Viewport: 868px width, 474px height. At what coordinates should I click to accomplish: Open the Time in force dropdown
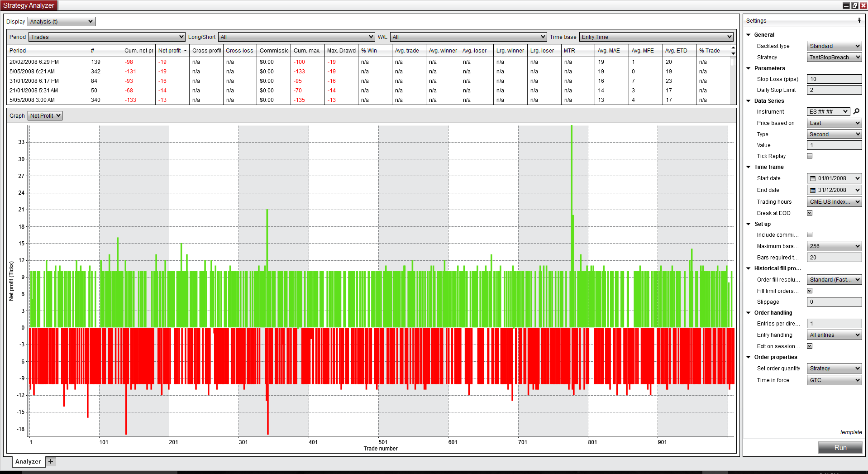[835, 380]
